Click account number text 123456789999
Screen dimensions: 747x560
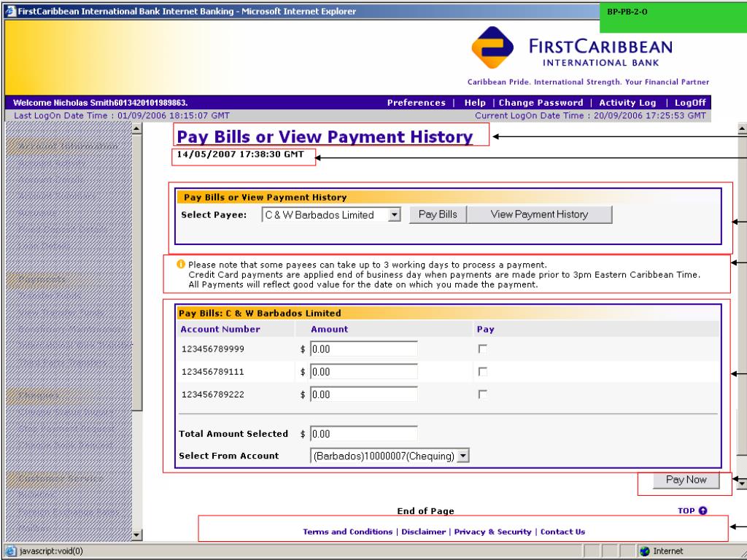[x=213, y=349]
